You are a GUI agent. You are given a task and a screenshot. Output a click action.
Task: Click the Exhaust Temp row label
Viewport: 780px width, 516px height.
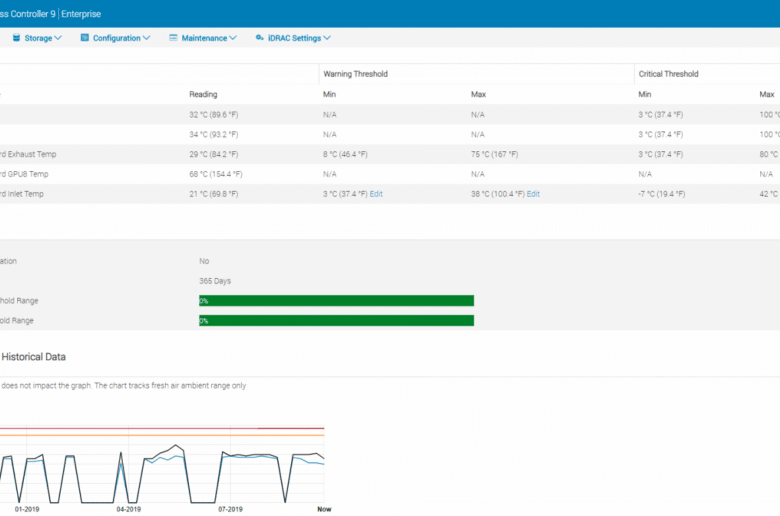click(x=28, y=154)
